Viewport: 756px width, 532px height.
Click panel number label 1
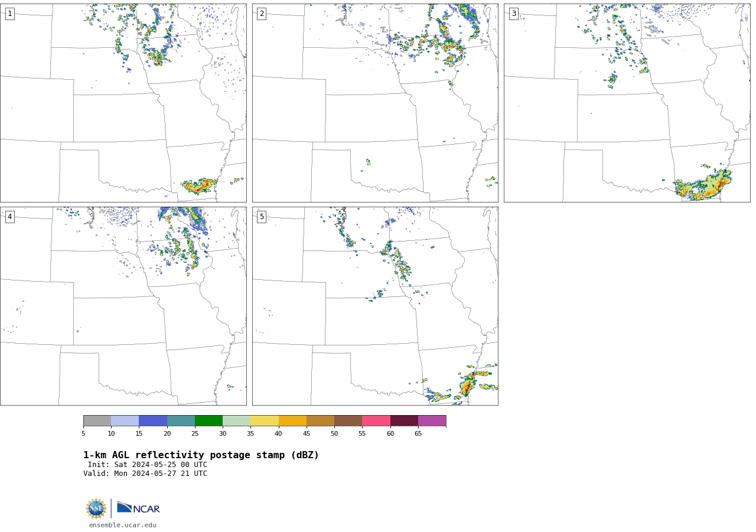click(9, 14)
